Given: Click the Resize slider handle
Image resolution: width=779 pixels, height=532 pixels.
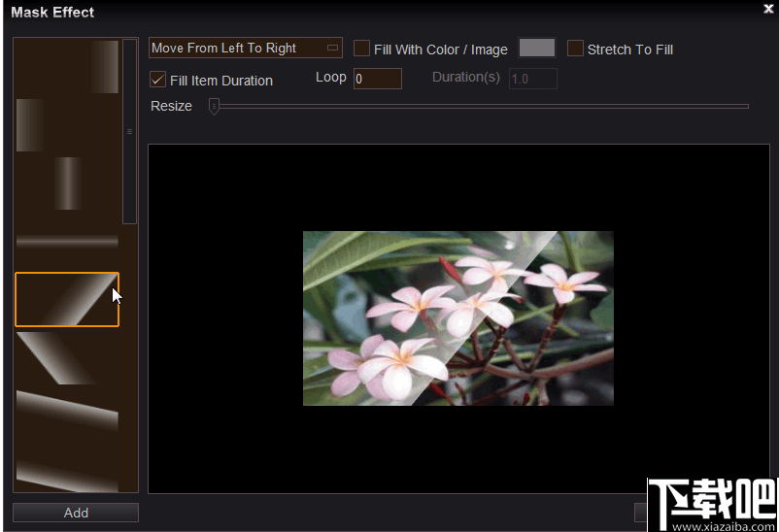Looking at the screenshot, I should 214,106.
